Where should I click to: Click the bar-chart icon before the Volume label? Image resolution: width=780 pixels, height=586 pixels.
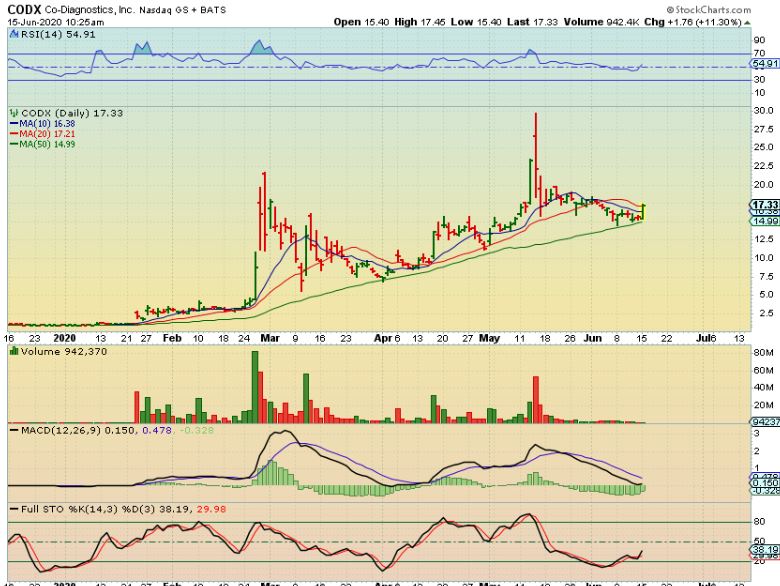click(14, 351)
